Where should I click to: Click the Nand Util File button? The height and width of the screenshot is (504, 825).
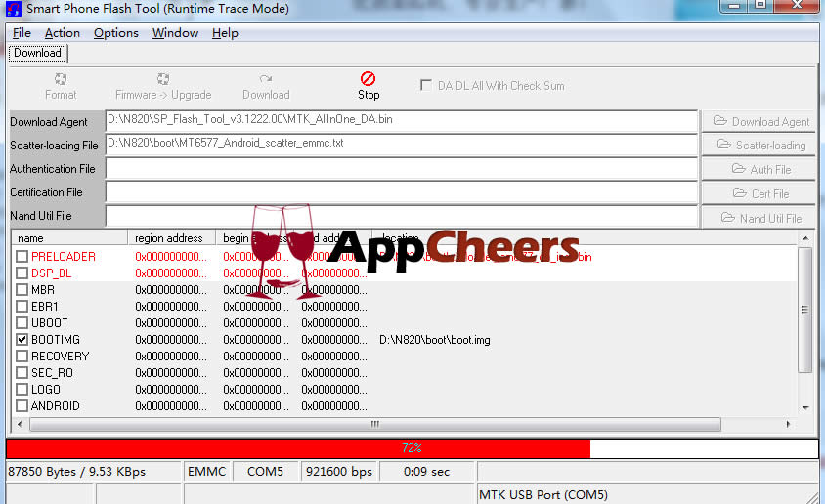click(x=760, y=218)
